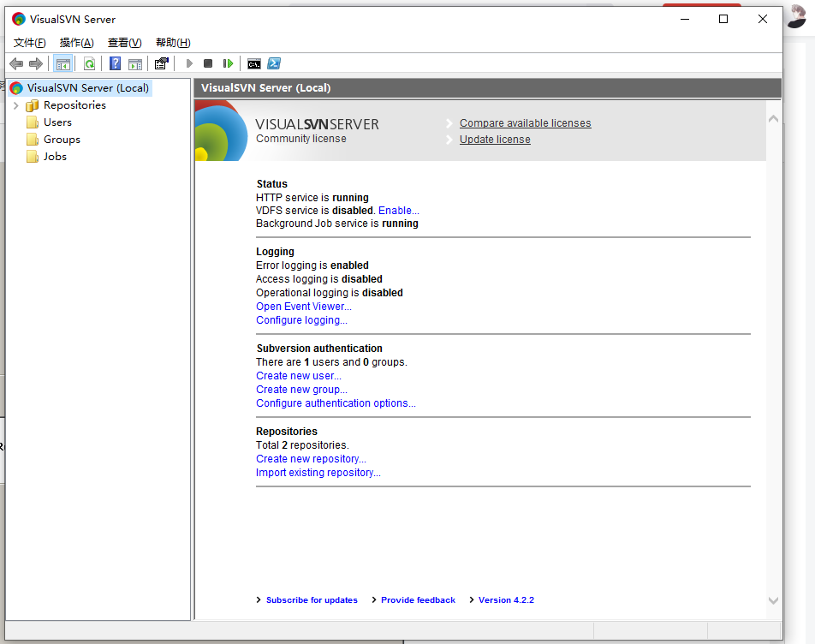Click the scroll up arrow in dashboard
This screenshot has height=644, width=815.
(773, 118)
